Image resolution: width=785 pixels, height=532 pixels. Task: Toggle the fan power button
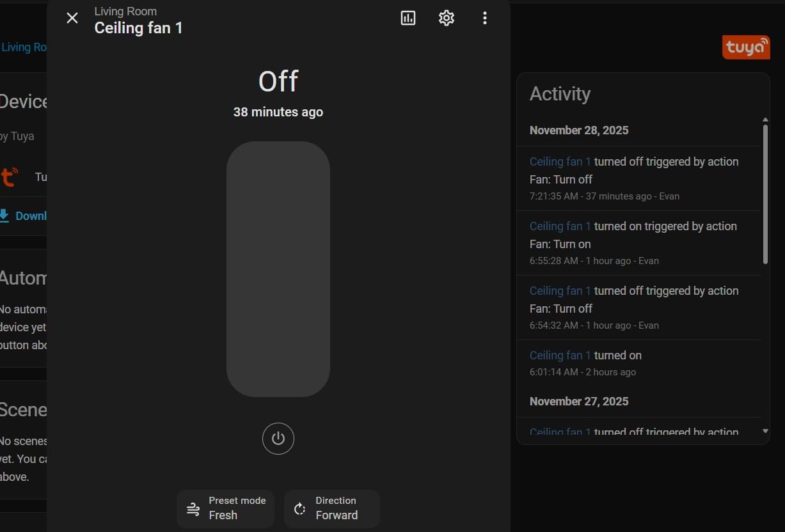(x=278, y=439)
